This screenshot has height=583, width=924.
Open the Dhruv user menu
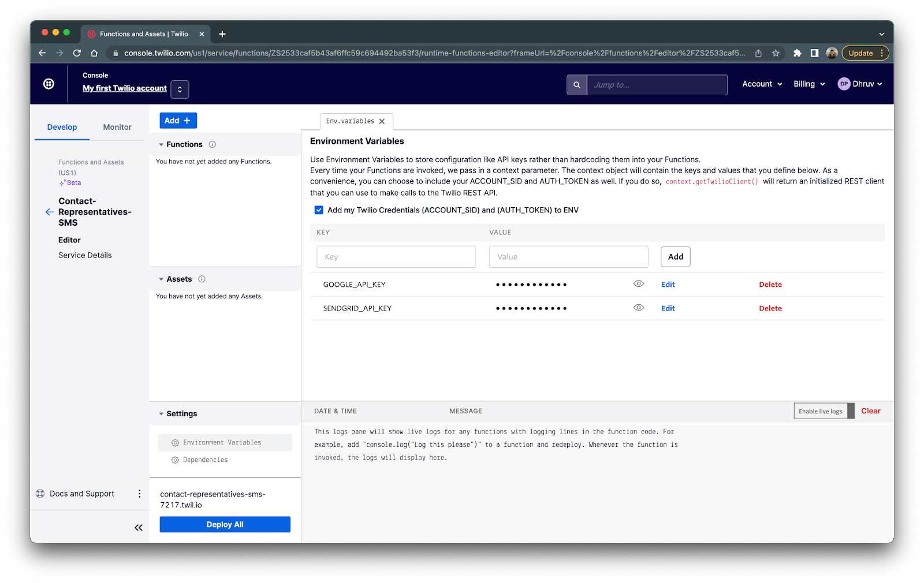[860, 84]
